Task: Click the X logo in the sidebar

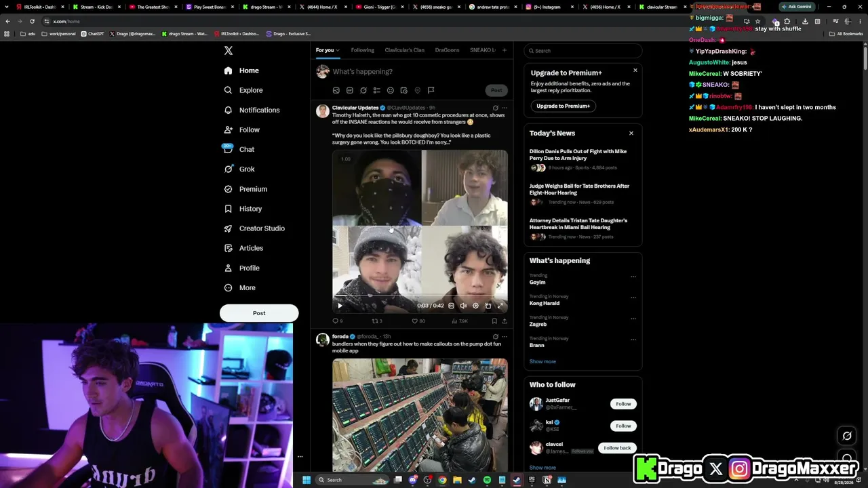Action: point(229,51)
